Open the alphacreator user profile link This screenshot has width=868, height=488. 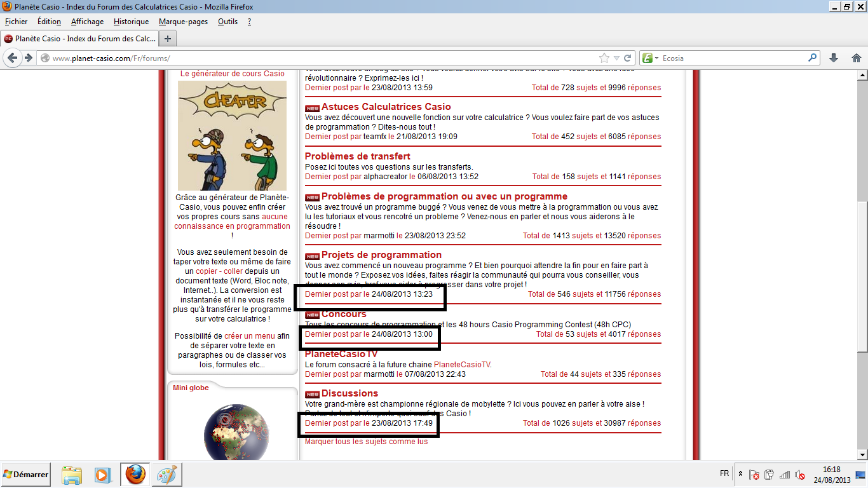385,177
